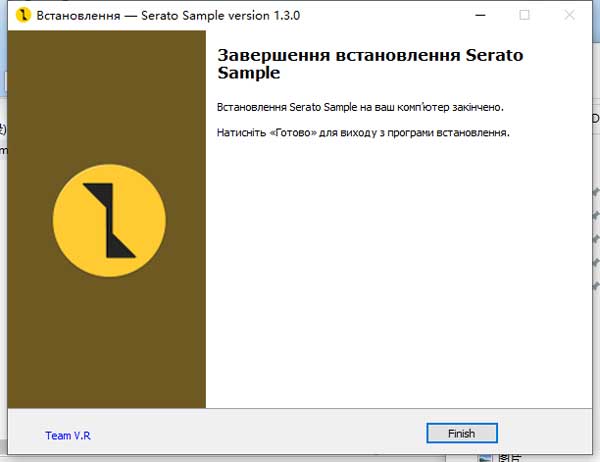Image resolution: width=600 pixels, height=462 pixels.
Task: Click the pictures folder icon behind the dialog
Action: [485, 458]
